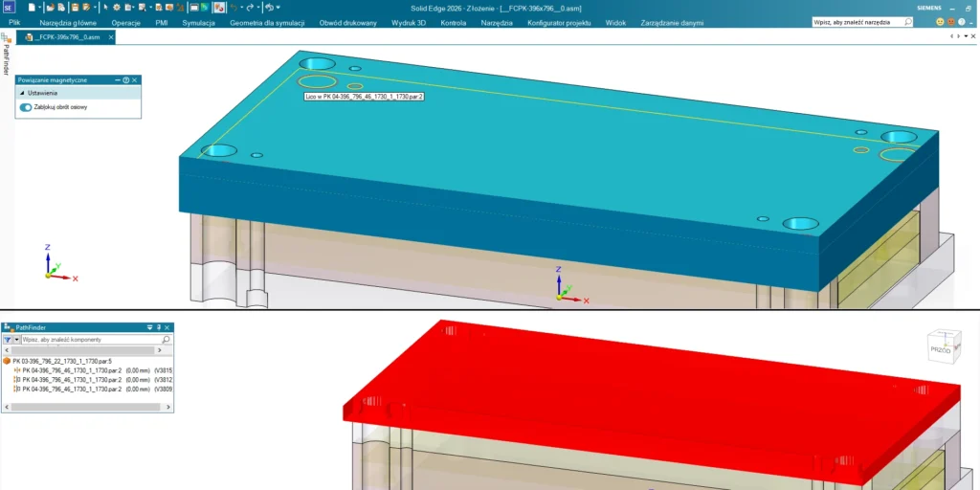
Task: Click the select tool arrow cursor icon
Action: [105, 8]
